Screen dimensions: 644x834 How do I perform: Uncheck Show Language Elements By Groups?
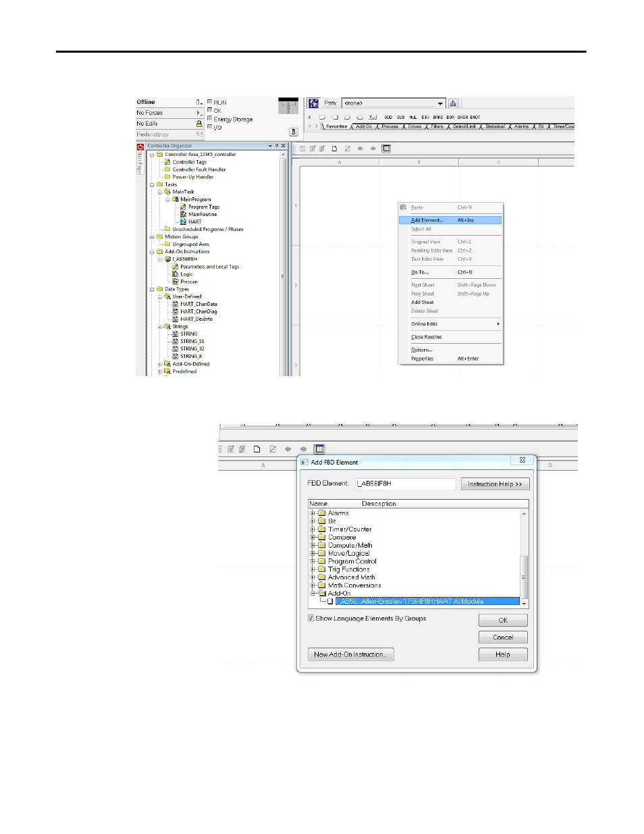tap(311, 618)
